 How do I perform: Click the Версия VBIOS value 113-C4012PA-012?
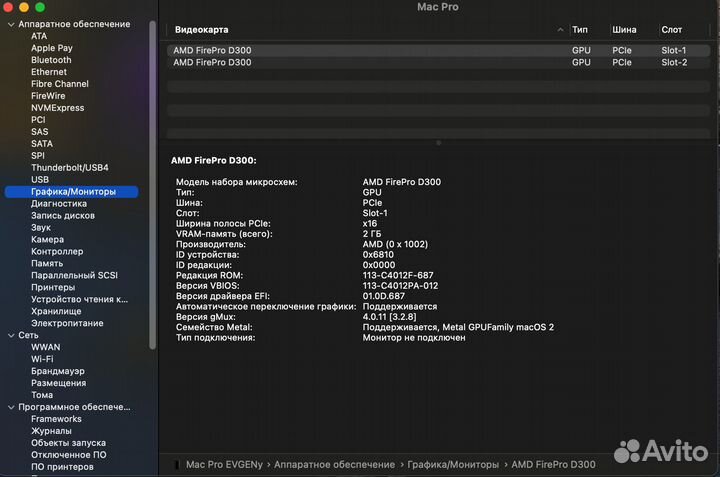(x=400, y=286)
